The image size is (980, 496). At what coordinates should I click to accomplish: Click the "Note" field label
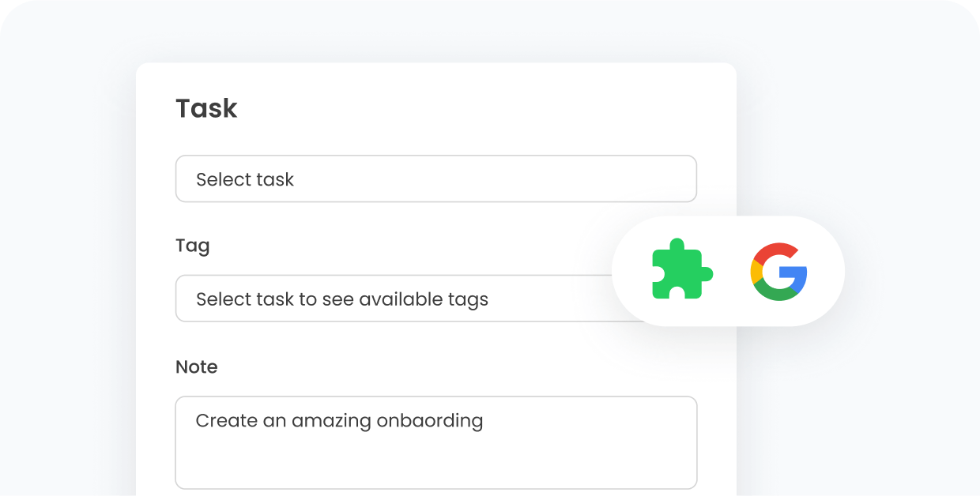pyautogui.click(x=196, y=366)
